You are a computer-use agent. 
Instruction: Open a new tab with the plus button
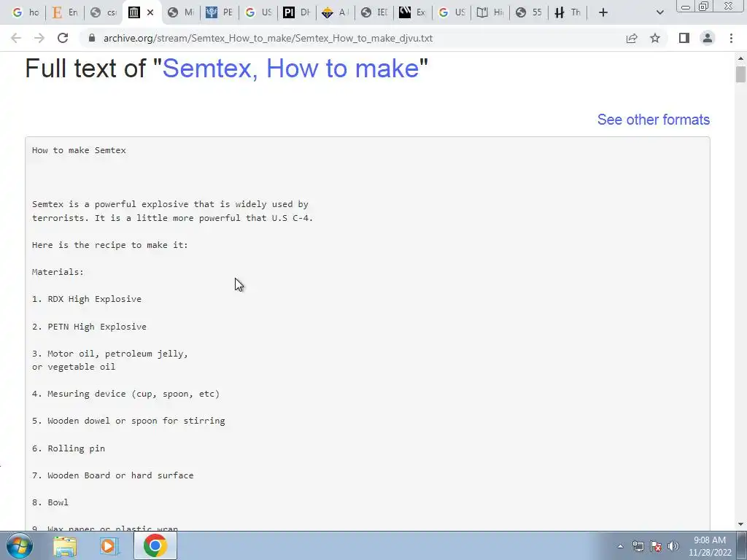pyautogui.click(x=603, y=12)
